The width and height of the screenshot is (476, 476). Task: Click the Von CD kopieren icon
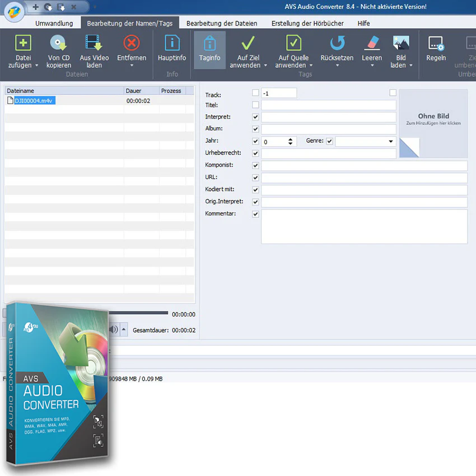(58, 43)
